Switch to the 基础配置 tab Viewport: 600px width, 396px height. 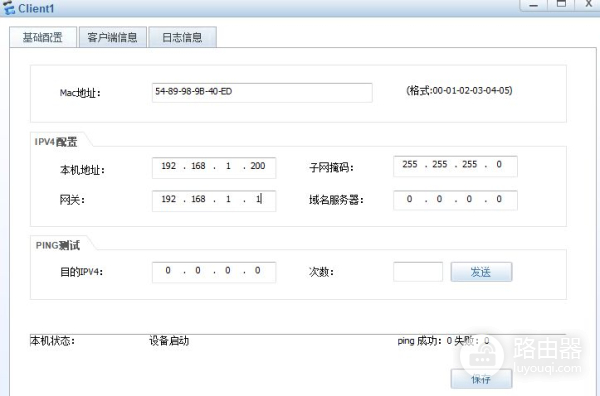43,37
